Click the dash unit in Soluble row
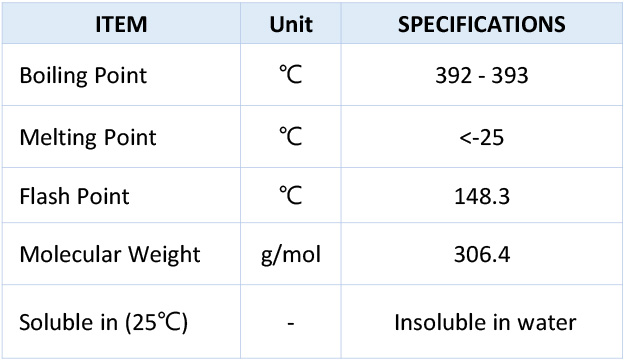Screen dimensions: 625x360 click(291, 323)
